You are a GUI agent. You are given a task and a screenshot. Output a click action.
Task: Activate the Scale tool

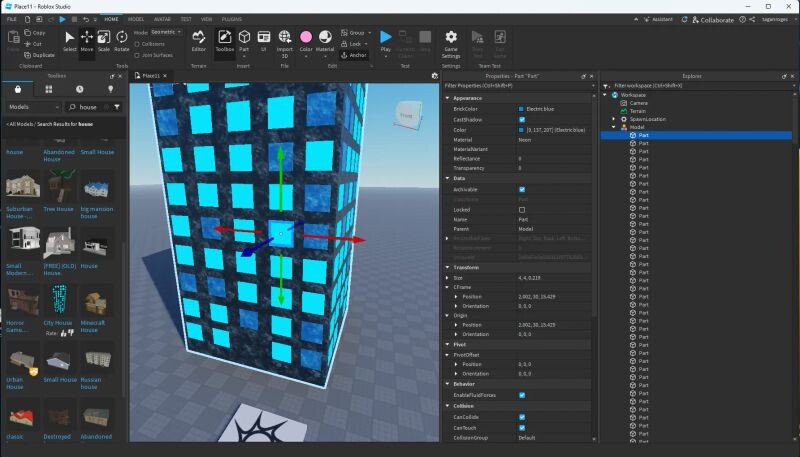(x=104, y=40)
